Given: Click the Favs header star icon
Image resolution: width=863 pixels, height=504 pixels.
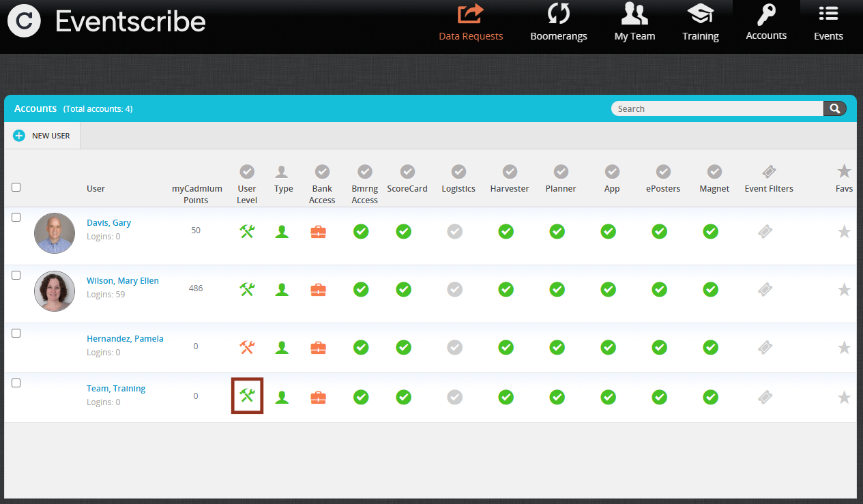Looking at the screenshot, I should [x=844, y=171].
